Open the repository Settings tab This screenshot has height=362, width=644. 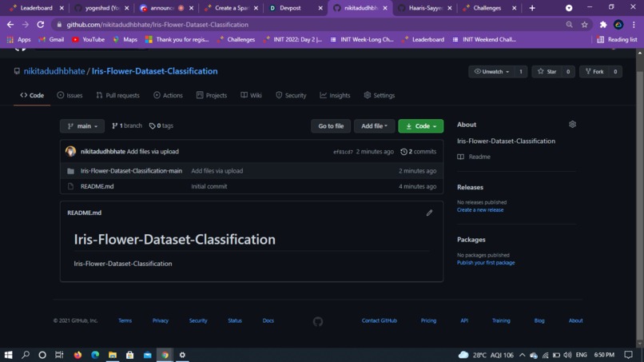coord(379,95)
